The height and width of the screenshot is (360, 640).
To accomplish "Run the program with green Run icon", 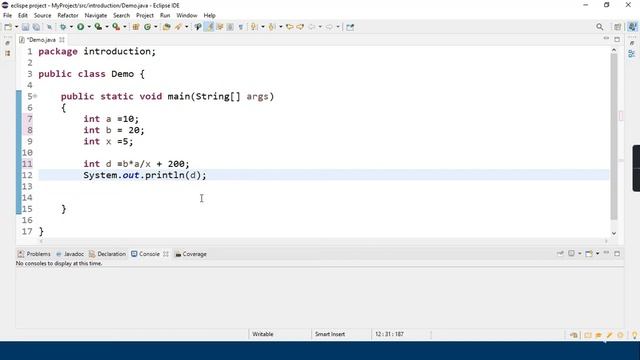I will (80, 27).
